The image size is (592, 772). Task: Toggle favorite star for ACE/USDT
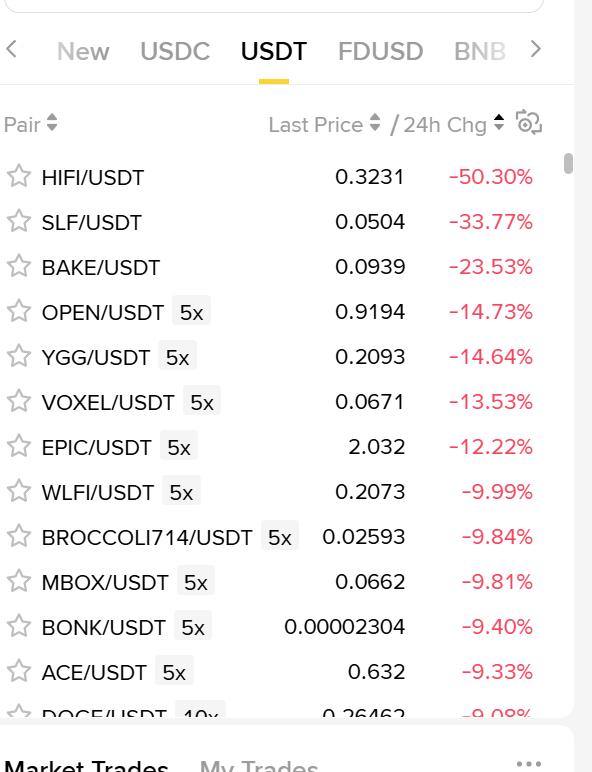19,671
